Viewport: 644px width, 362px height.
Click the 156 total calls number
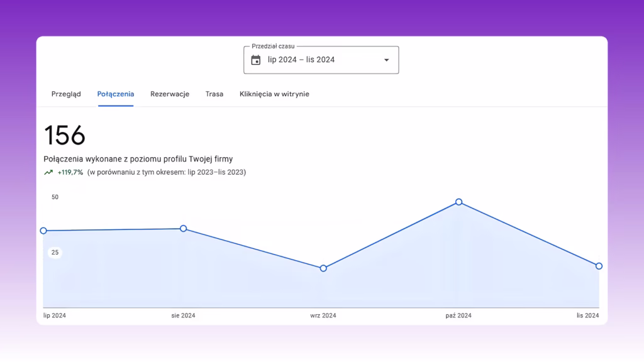click(x=65, y=135)
